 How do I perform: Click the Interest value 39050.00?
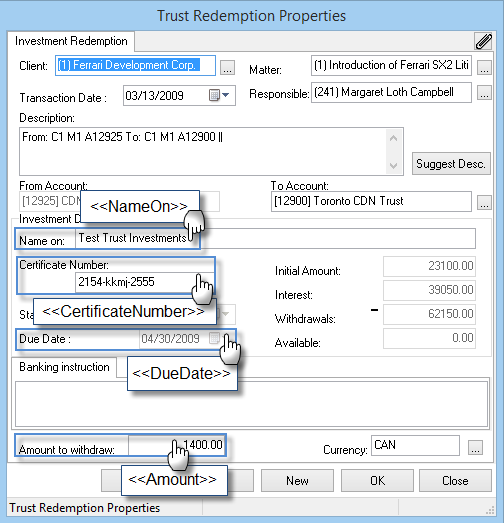429,291
